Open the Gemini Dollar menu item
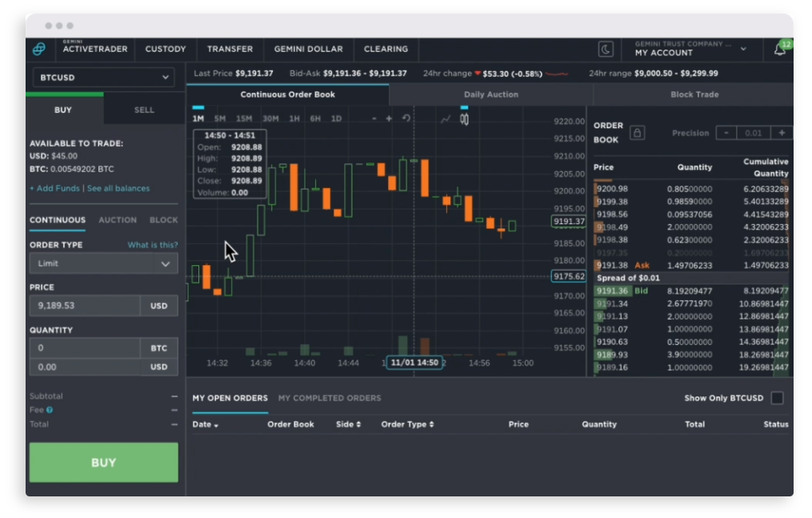The image size is (812, 518). click(x=308, y=49)
